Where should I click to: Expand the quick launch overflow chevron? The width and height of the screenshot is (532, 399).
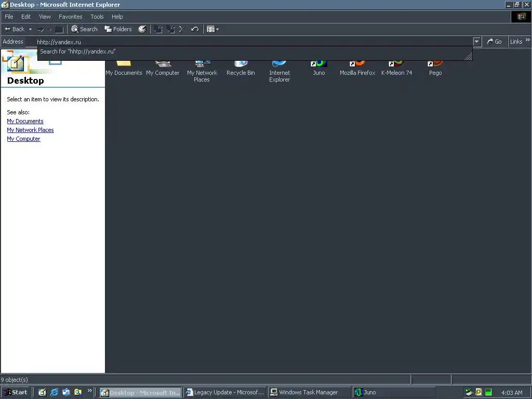point(89,391)
